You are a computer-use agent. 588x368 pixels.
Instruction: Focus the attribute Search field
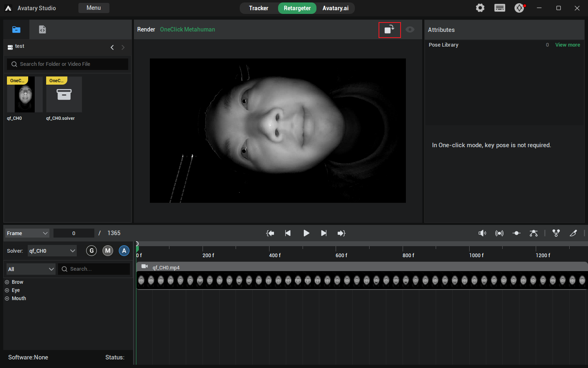94,269
